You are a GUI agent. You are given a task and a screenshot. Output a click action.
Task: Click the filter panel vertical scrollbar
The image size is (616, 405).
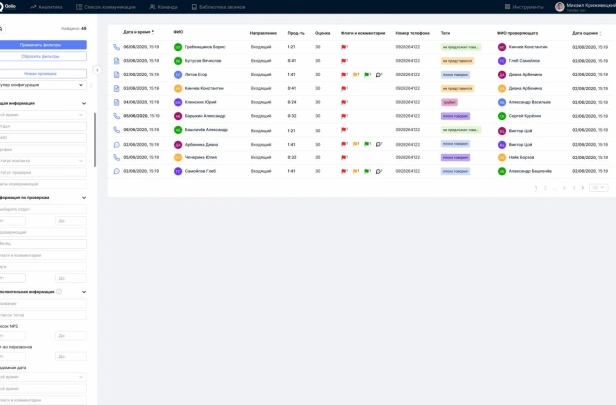(x=95, y=140)
